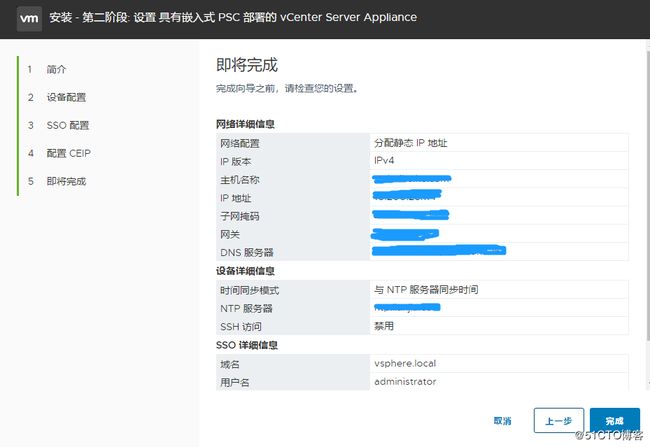Select the 即将完成 page heading

247,65
